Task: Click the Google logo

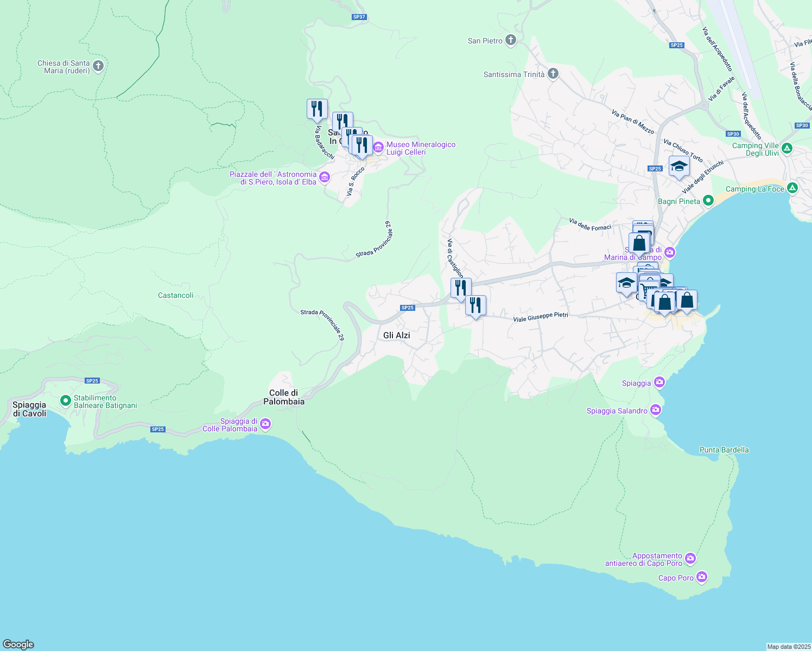Action: pos(18,644)
